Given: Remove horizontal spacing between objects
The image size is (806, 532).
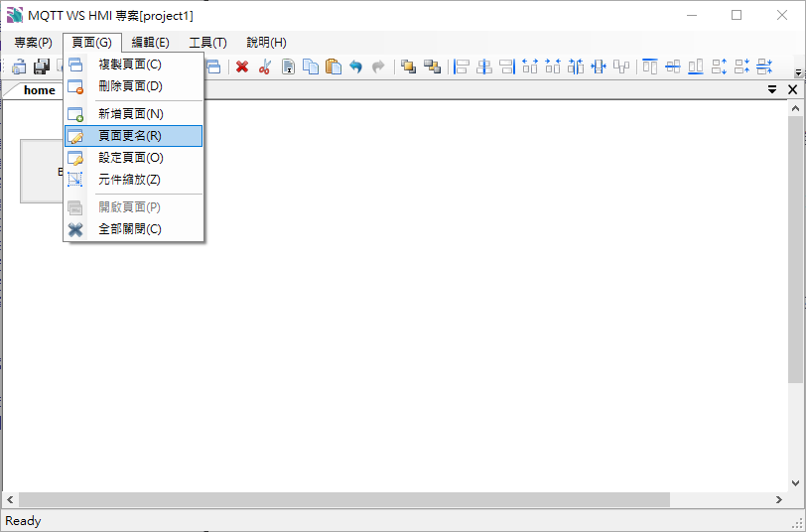Looking at the screenshot, I should [576, 66].
